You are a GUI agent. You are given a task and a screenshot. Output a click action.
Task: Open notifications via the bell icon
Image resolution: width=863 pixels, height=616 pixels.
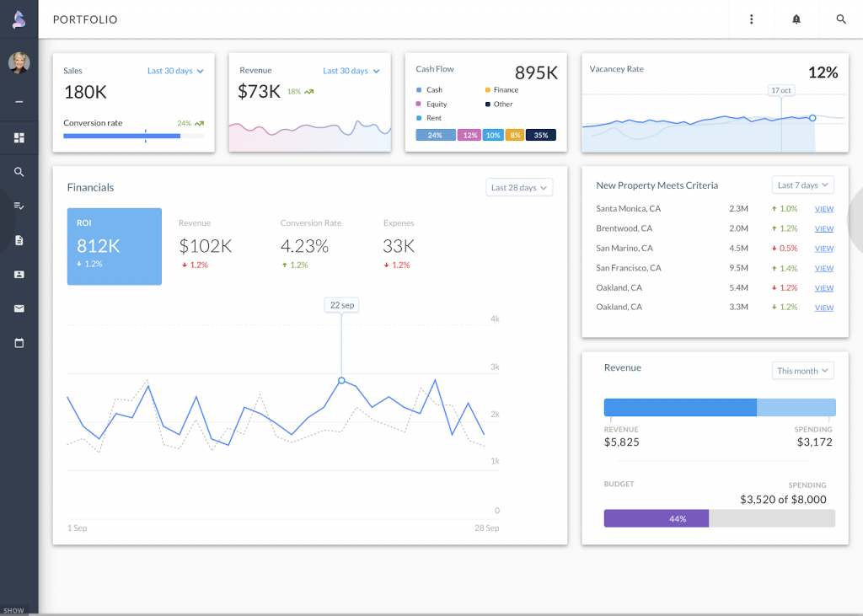pos(796,19)
